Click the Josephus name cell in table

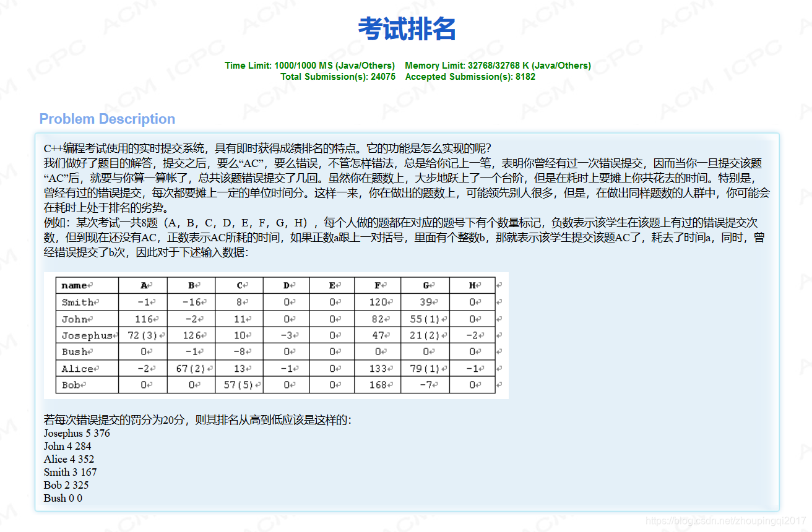(87, 335)
